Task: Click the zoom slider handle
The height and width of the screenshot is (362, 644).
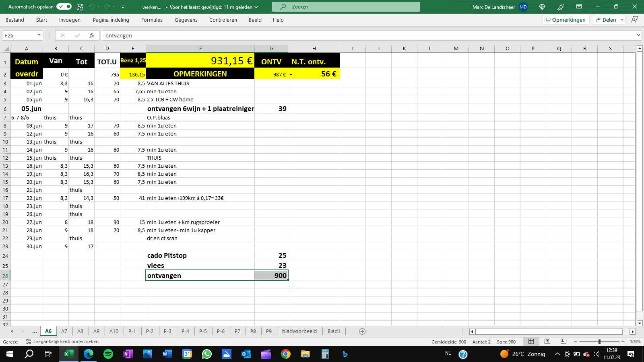Action: point(599,341)
